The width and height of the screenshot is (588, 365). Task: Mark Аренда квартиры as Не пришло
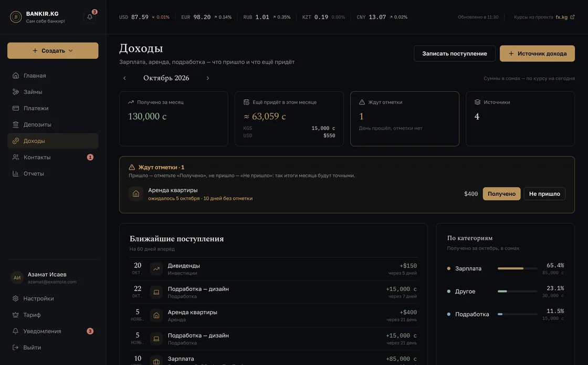click(544, 194)
